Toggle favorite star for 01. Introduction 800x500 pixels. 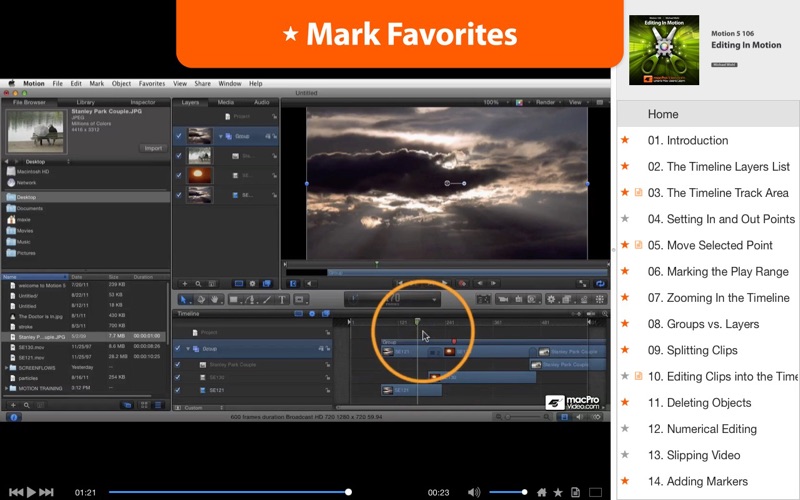[624, 140]
